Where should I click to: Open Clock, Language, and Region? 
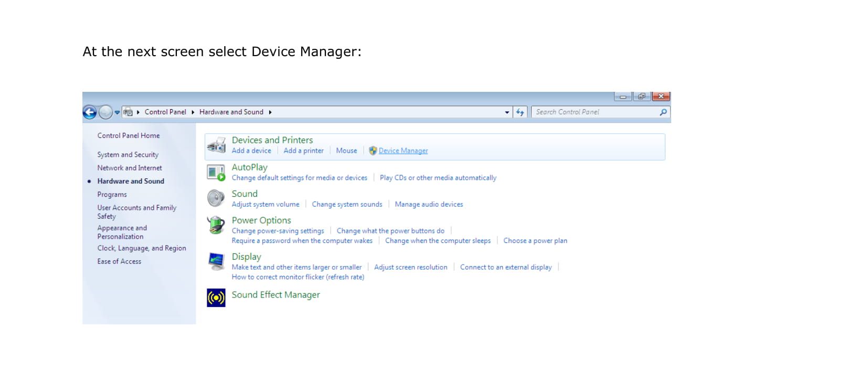[142, 248]
